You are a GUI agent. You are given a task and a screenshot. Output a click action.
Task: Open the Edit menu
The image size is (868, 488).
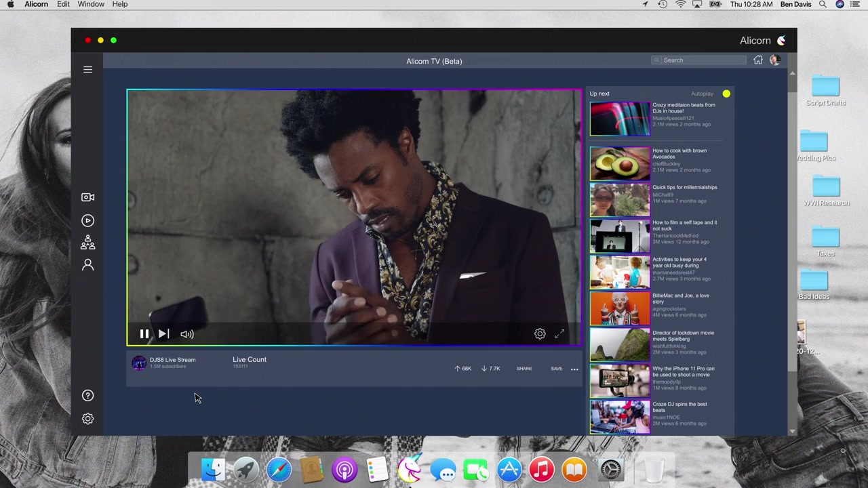click(63, 5)
